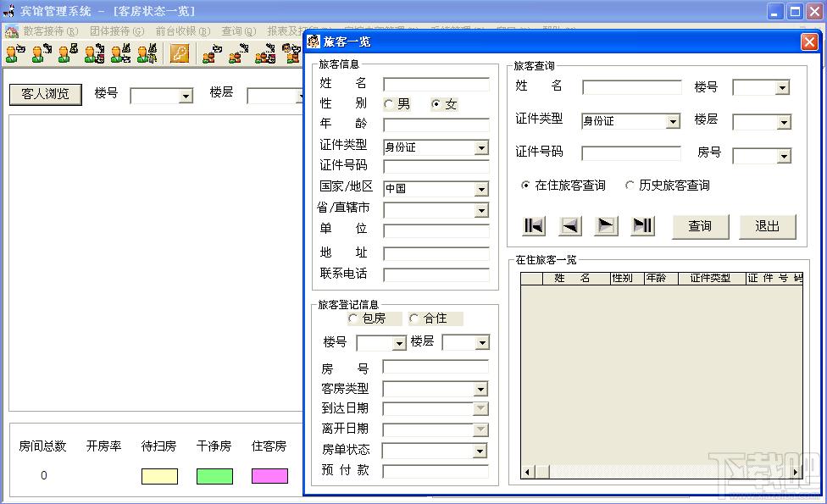This screenshot has height=504, width=827.
Task: Select the 历史旅客查询 radio option
Action: coord(630,186)
